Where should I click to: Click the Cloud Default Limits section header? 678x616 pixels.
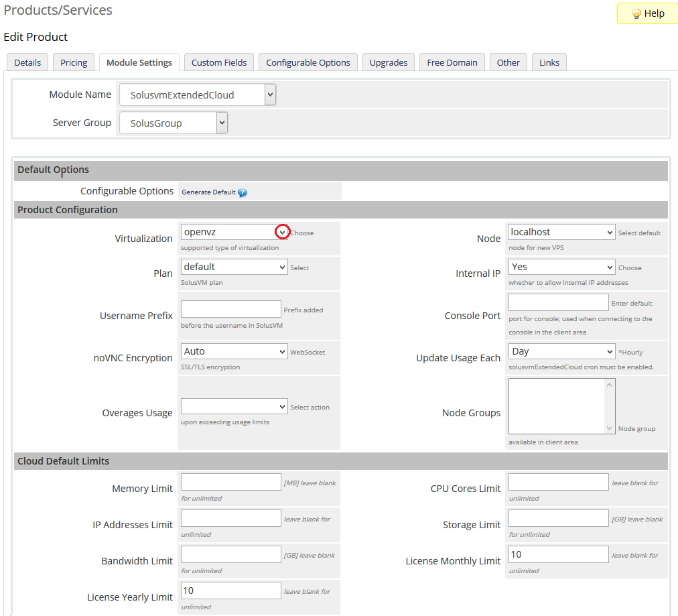(x=341, y=461)
